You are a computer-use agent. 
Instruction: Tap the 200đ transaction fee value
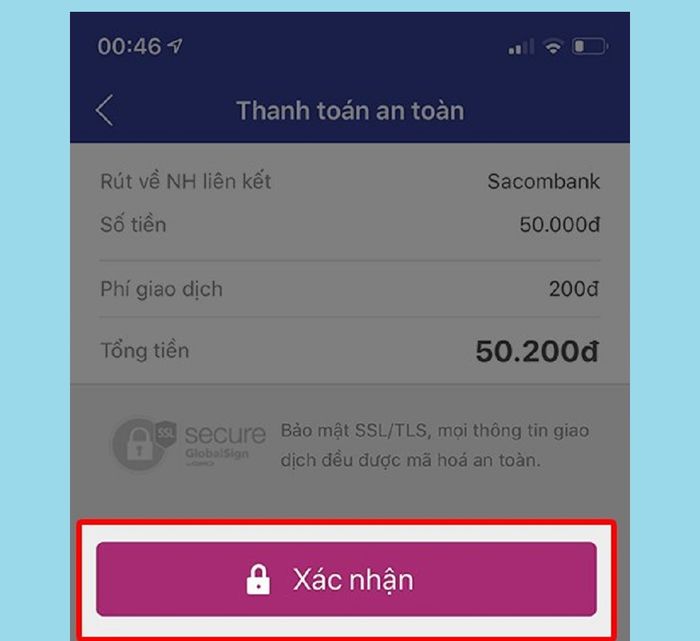(x=574, y=289)
